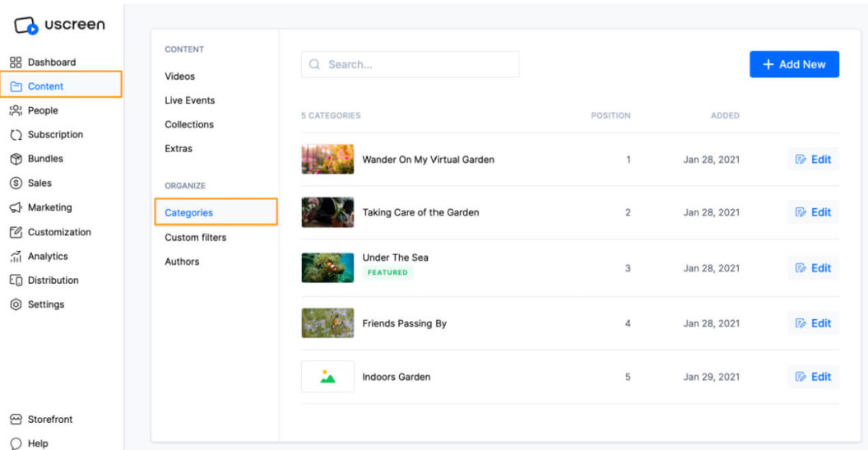Open the Friends Passing By thumbnail
868x450 pixels.
point(327,323)
